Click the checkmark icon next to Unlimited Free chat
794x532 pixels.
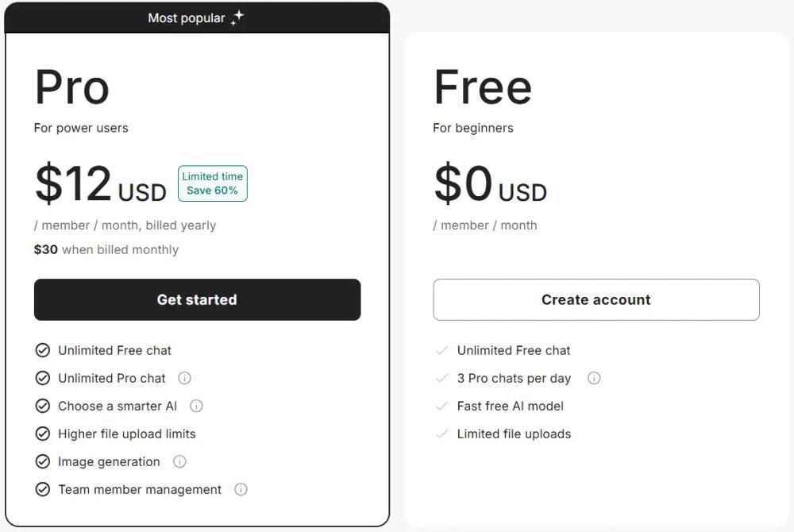43,350
